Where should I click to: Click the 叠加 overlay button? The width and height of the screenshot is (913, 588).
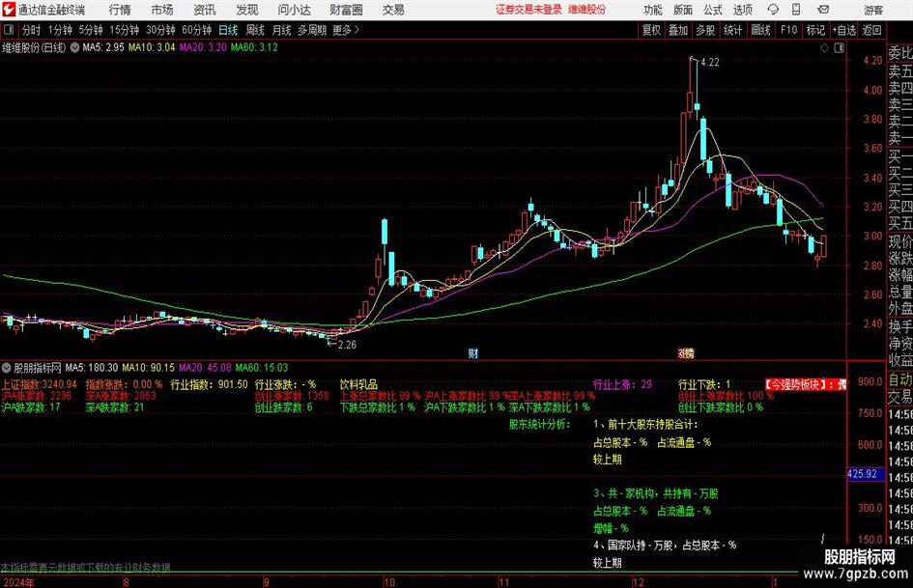click(x=678, y=30)
